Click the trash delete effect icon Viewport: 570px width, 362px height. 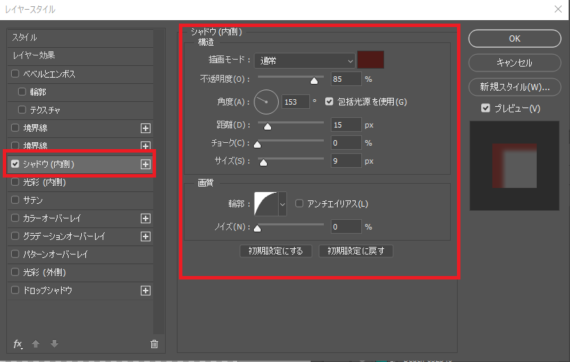(x=154, y=344)
